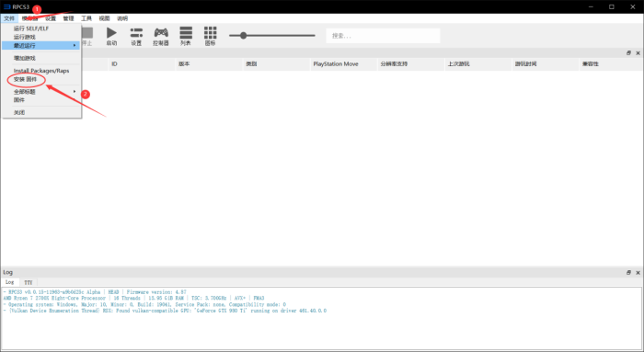Switch to the Log tab

coord(9,282)
